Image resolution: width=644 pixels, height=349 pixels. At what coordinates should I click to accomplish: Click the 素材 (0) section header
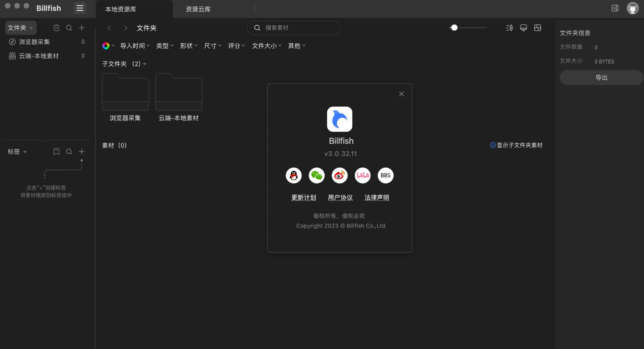114,145
